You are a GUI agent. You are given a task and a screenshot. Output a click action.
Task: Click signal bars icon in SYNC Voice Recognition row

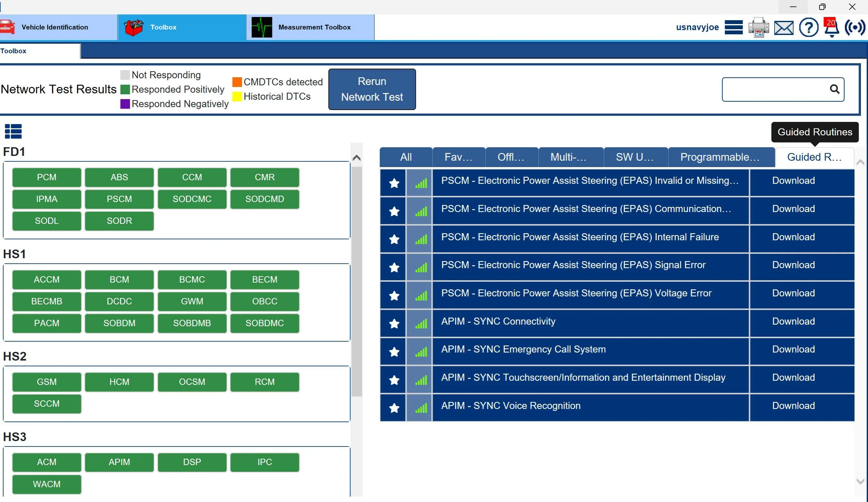[421, 408]
